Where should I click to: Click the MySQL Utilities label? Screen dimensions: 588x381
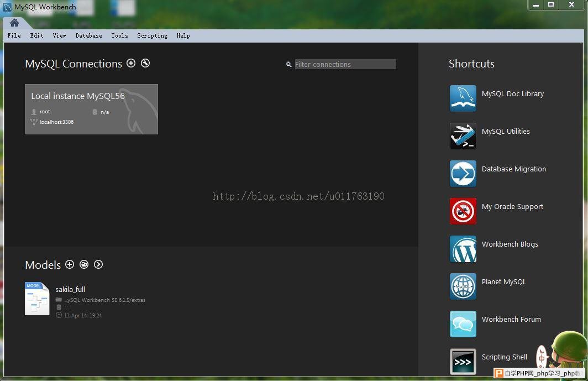coord(506,132)
